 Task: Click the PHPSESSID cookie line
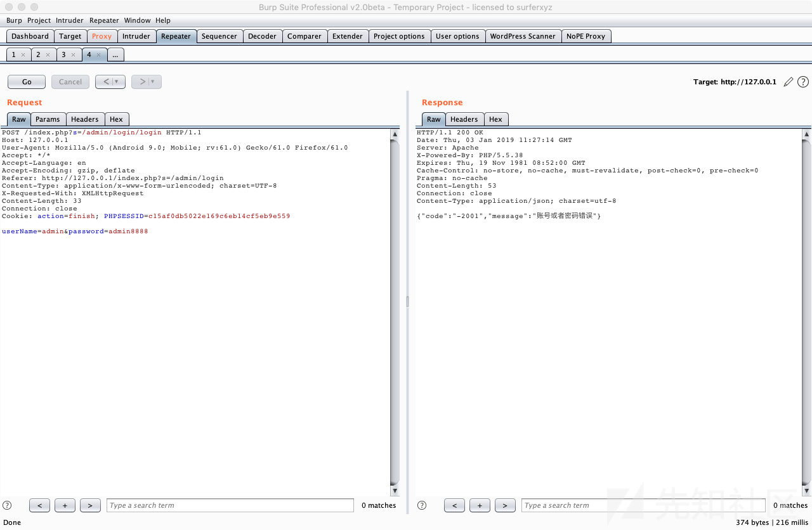pyautogui.click(x=146, y=216)
